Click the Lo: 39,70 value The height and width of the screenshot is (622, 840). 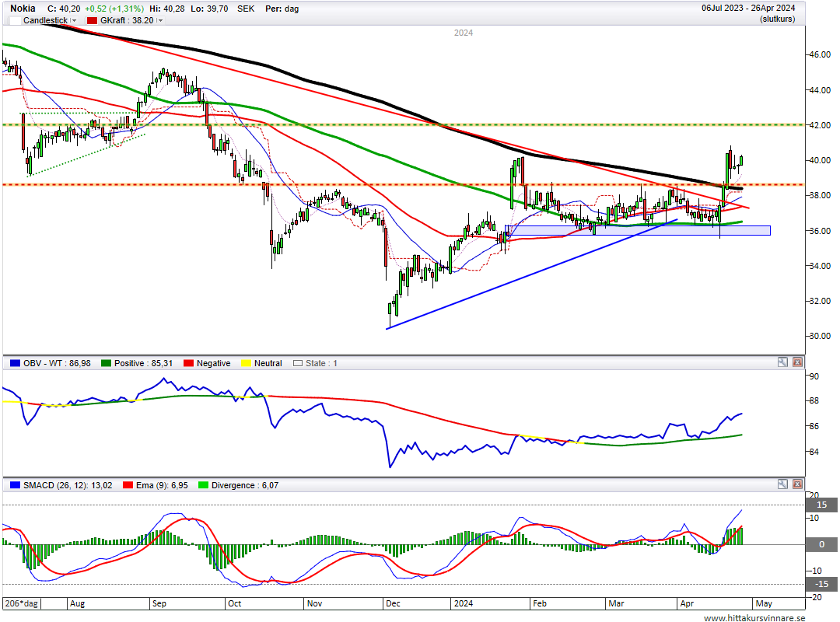pos(208,9)
